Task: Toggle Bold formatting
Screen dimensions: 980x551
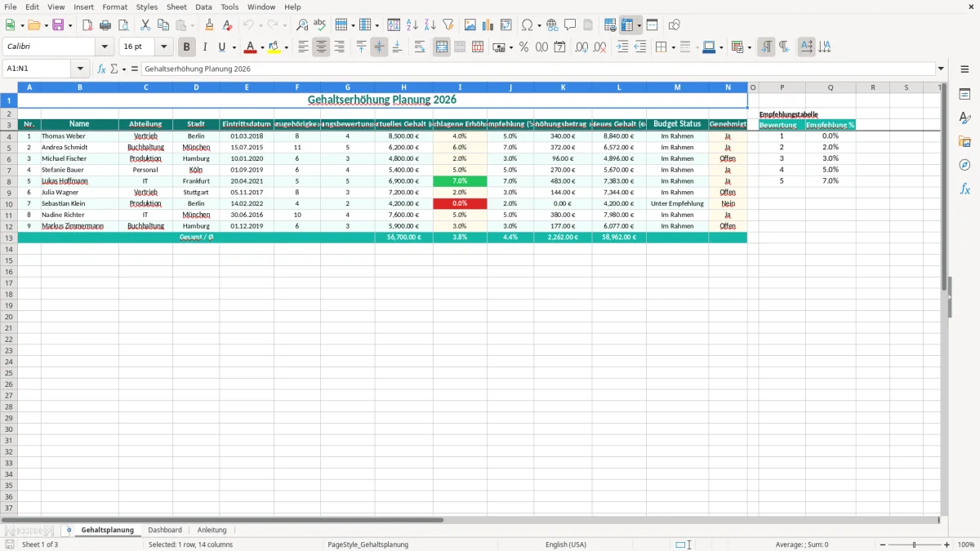Action: (x=186, y=47)
